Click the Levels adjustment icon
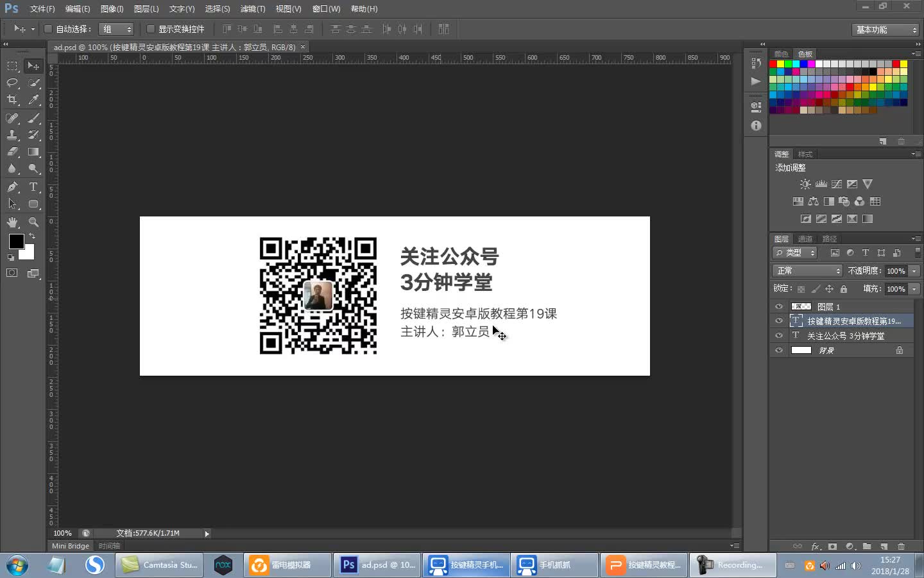This screenshot has width=924, height=578. point(821,184)
